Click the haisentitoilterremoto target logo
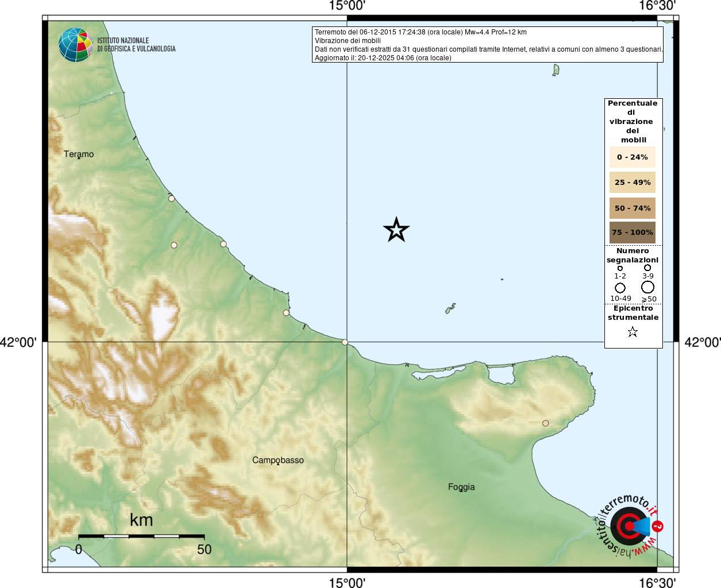 click(x=628, y=526)
